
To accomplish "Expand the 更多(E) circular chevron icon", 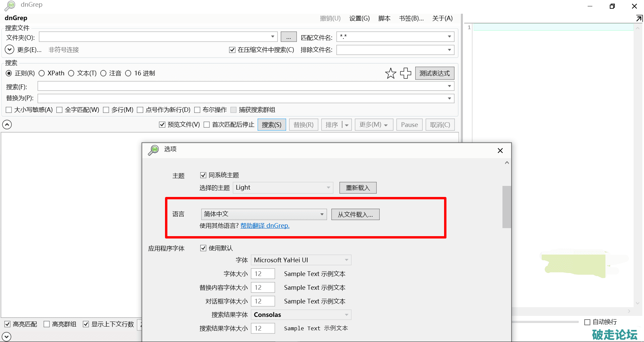I will pyautogui.click(x=9, y=50).
